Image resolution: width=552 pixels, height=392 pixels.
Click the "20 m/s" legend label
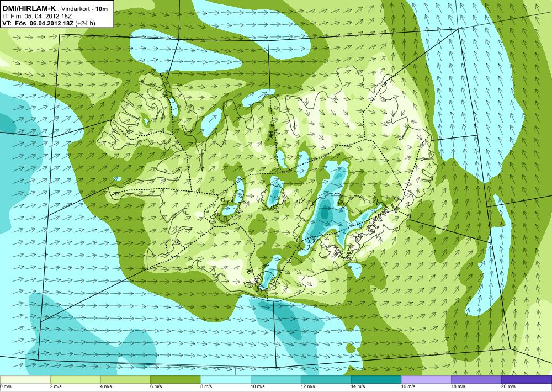(509, 386)
